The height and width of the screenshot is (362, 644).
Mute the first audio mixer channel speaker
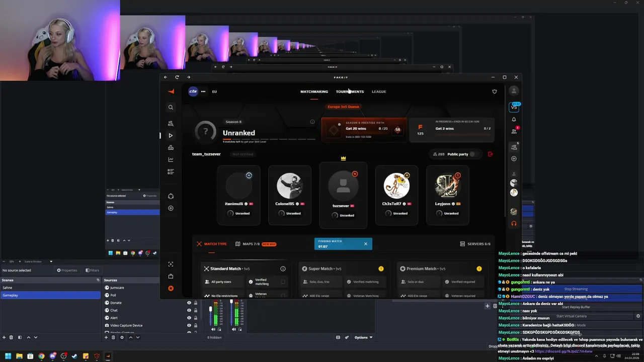point(213,329)
